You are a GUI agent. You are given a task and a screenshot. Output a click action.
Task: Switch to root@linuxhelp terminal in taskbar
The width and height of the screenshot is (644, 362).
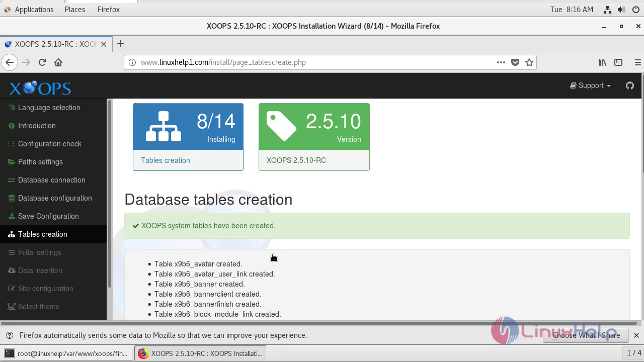(x=66, y=353)
